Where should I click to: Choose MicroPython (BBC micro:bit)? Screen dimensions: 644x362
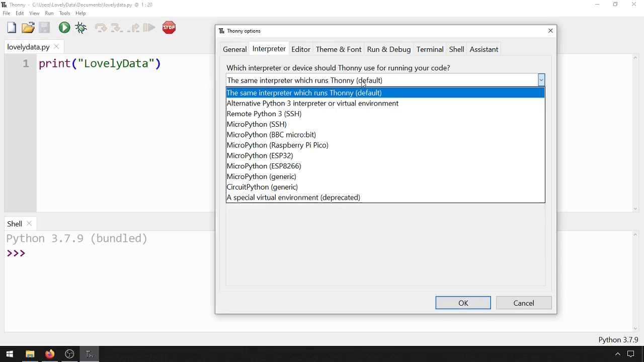385,135
